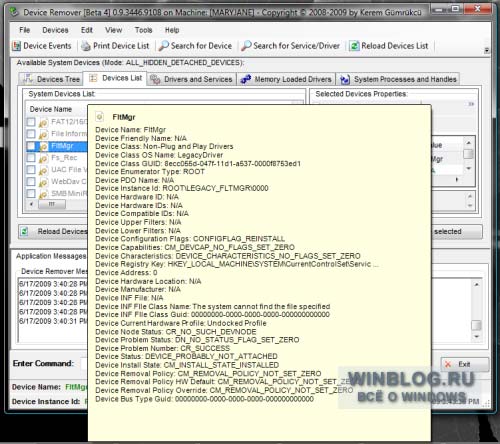Click the Print Device List printer icon
The width and height of the screenshot is (500, 444).
pos(86,46)
